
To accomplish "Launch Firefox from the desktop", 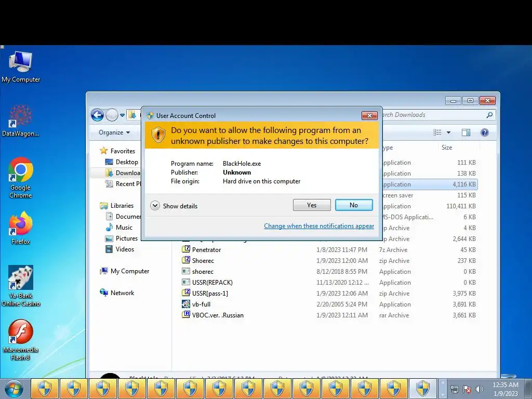I will pos(21,228).
